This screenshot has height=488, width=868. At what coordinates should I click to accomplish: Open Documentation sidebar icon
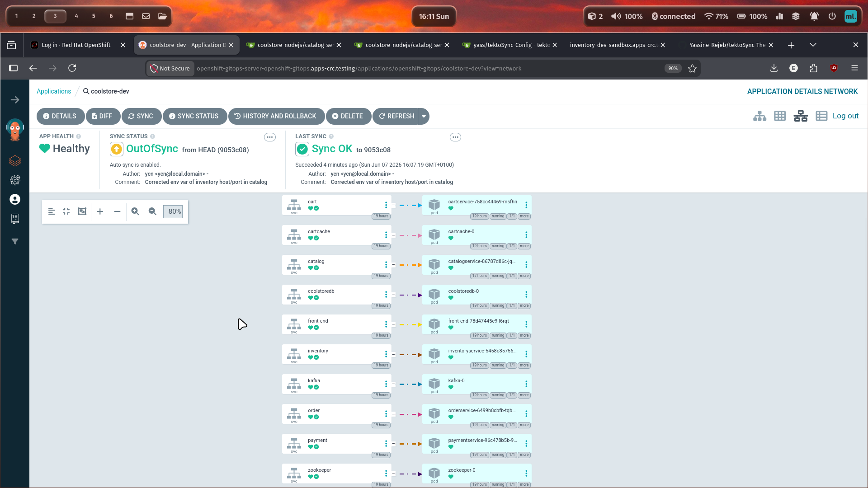point(15,219)
